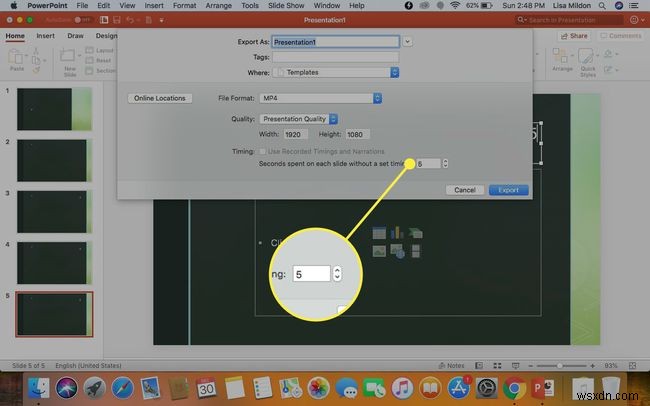Click the Shape Fill bucket icon
The image size is (650, 406).
(x=608, y=53)
